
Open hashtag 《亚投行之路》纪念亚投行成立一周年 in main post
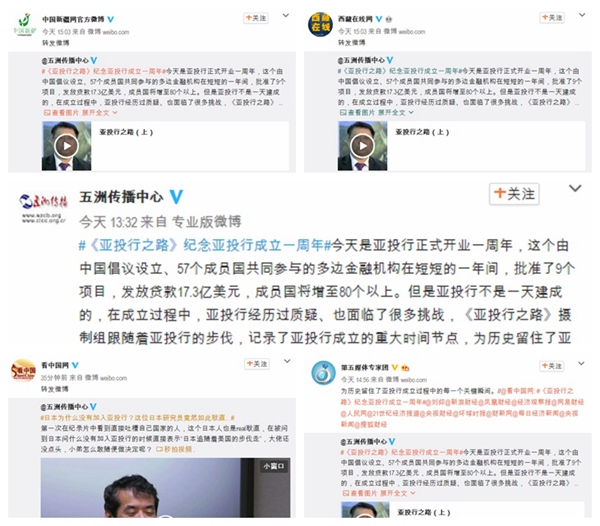click(x=204, y=245)
